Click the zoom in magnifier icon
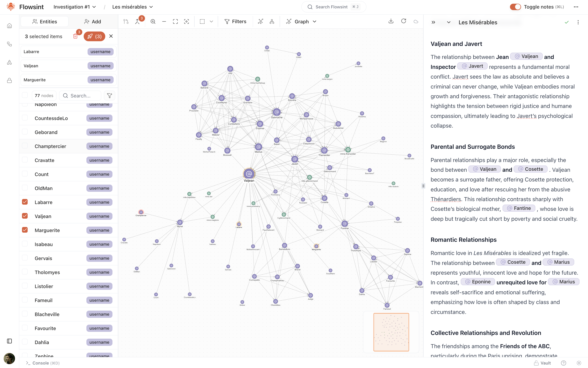The image size is (588, 368). point(153,21)
